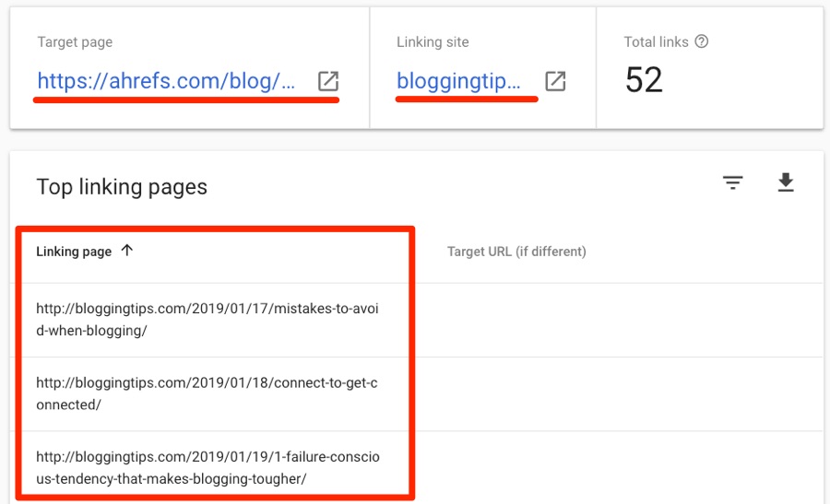This screenshot has width=830, height=504.
Task: Sort by Linking page column header
Action: [74, 252]
